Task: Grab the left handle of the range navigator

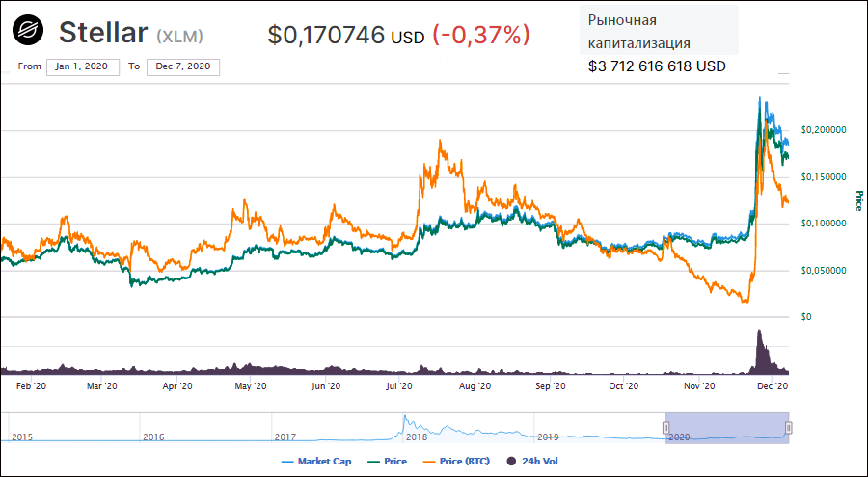Action: tap(665, 427)
